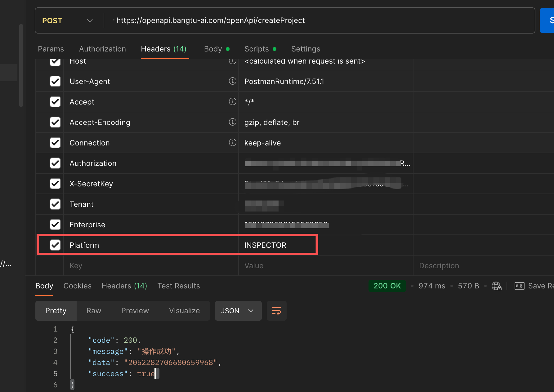Click the empty Value input cell
554x392 pixels.
(326, 266)
